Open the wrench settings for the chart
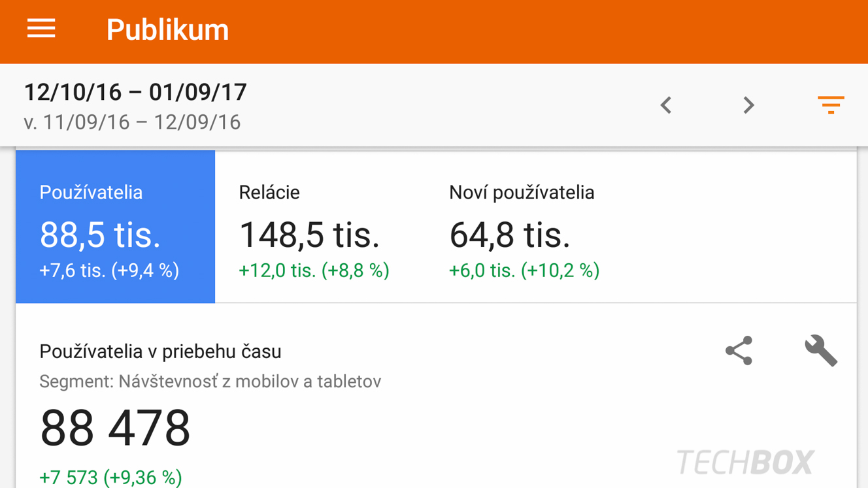Screen dimensions: 868x488 coord(821,351)
